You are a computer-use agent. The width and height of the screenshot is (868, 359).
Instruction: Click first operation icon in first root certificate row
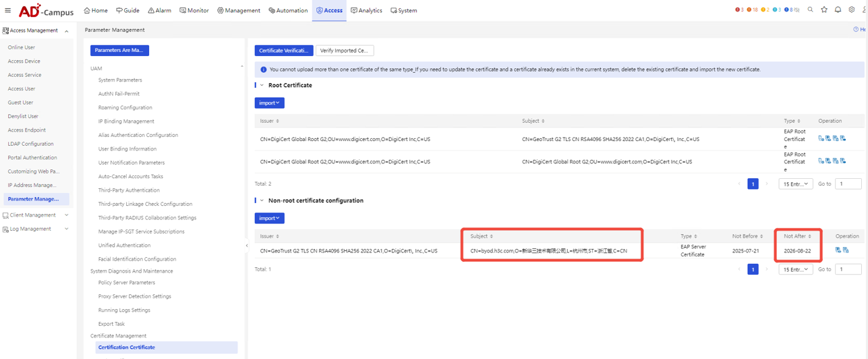coord(821,138)
